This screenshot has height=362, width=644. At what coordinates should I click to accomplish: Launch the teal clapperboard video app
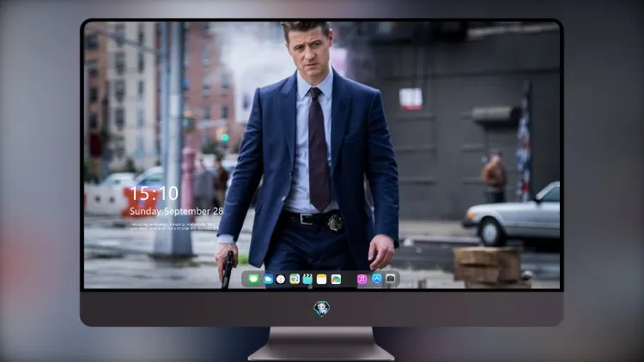pos(307,279)
